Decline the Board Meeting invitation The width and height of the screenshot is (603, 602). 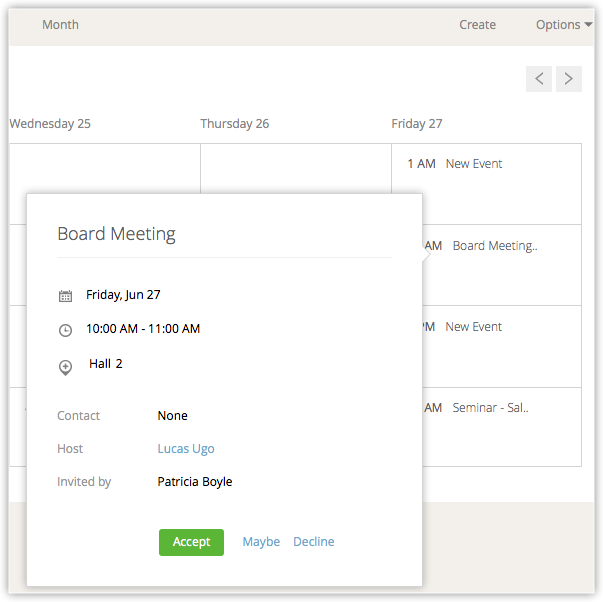pyautogui.click(x=314, y=542)
